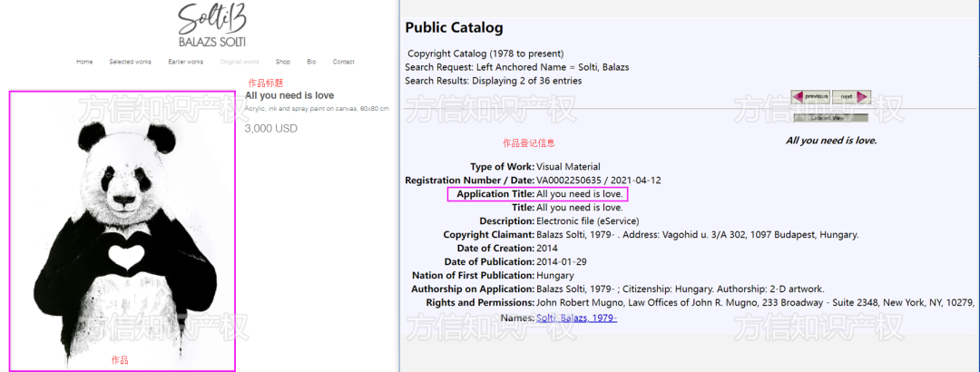Click the registration number VA0002250635

click(x=571, y=180)
